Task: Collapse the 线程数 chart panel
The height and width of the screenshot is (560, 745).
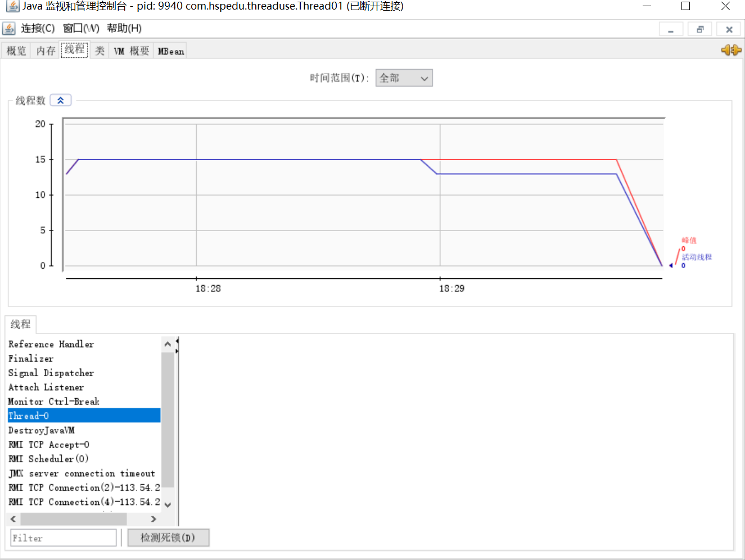Action: pyautogui.click(x=61, y=101)
